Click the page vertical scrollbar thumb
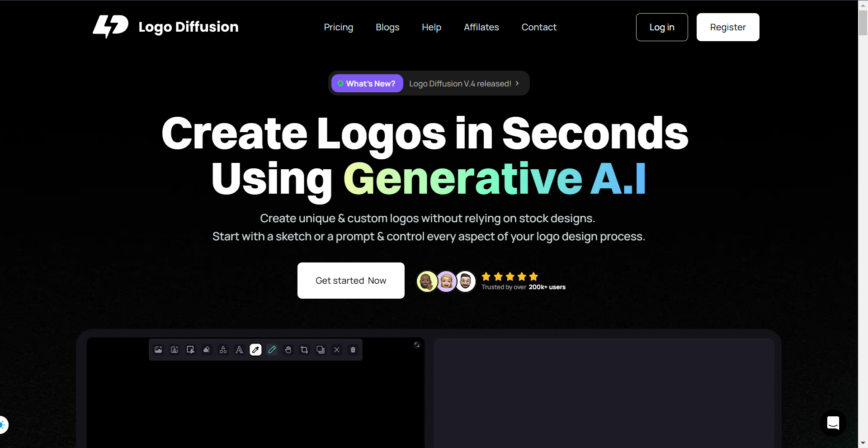The width and height of the screenshot is (868, 448). point(863,23)
